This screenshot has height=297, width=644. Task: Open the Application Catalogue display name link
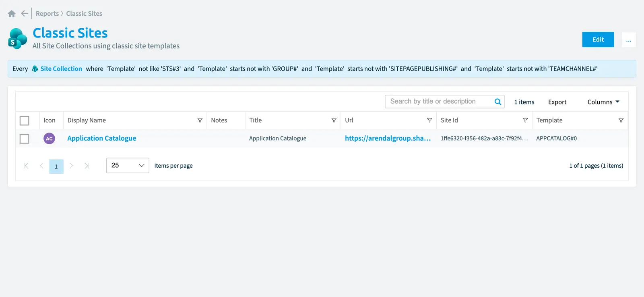[x=102, y=138]
